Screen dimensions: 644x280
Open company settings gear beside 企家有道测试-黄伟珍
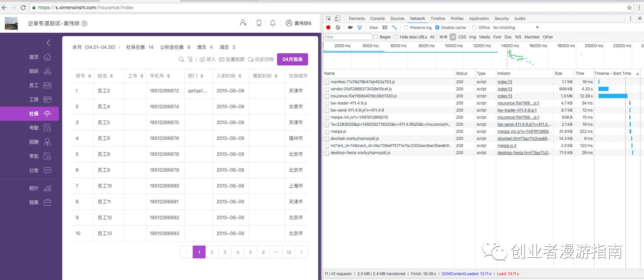84,24
